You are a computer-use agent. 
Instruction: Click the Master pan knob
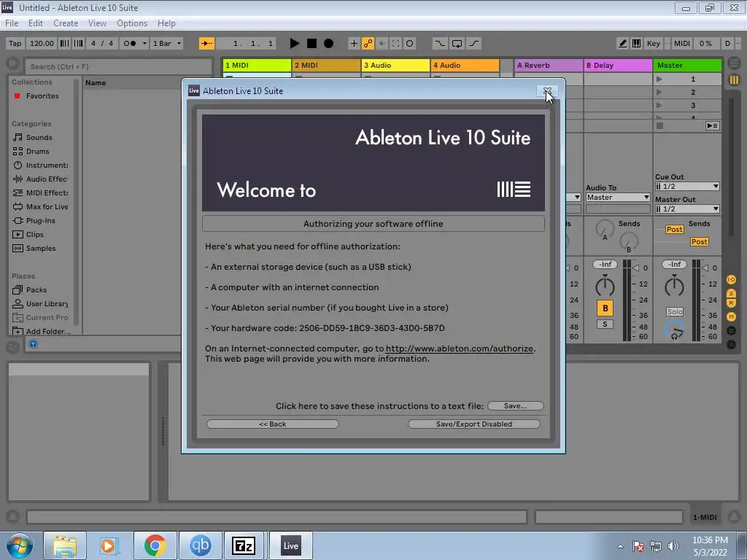point(675,286)
